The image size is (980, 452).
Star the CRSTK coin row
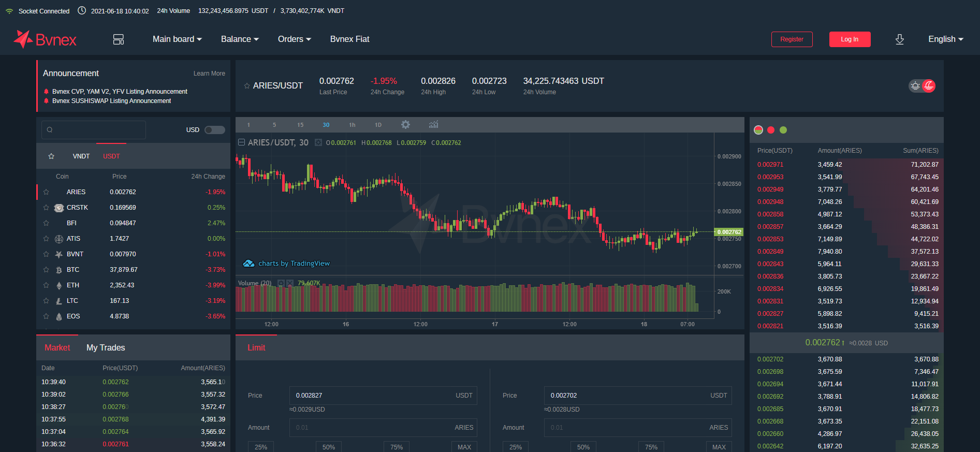(46, 208)
